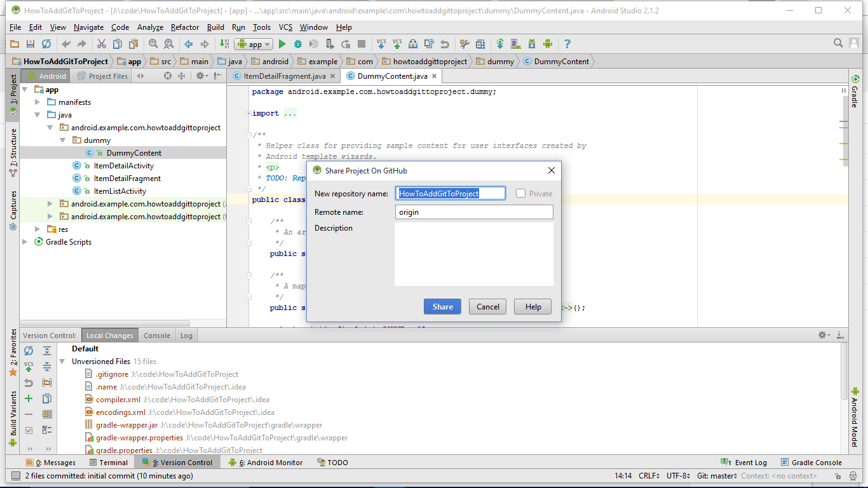868x488 pixels.
Task: Expand the res folder in the project tree
Action: coord(37,229)
